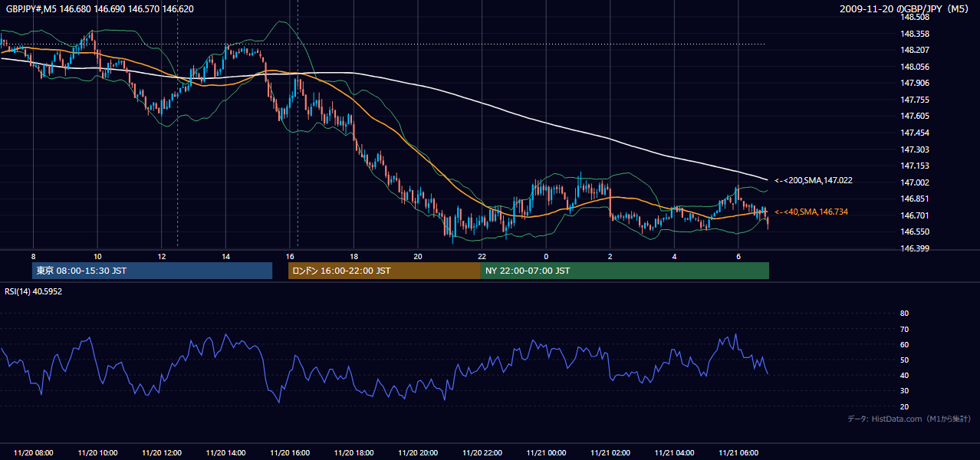The width and height of the screenshot is (980, 460).
Task: Click the RSI(14) 40.5952 indicator label
Action: 34,291
